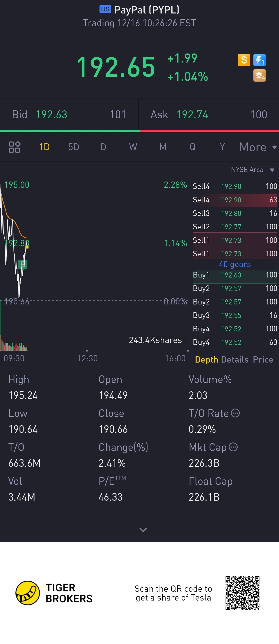Viewport: 279px width, 644px height.
Task: Tap the PayPal (PYPL) title
Action: [147, 10]
